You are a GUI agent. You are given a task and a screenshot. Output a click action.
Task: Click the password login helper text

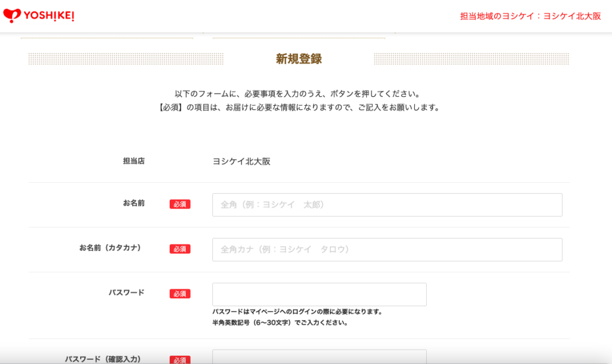point(297,312)
